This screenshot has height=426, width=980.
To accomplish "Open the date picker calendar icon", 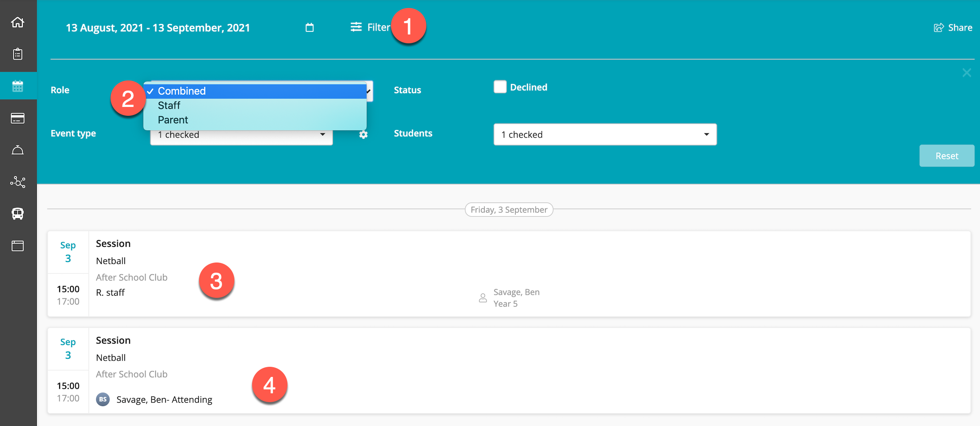I will 310,27.
